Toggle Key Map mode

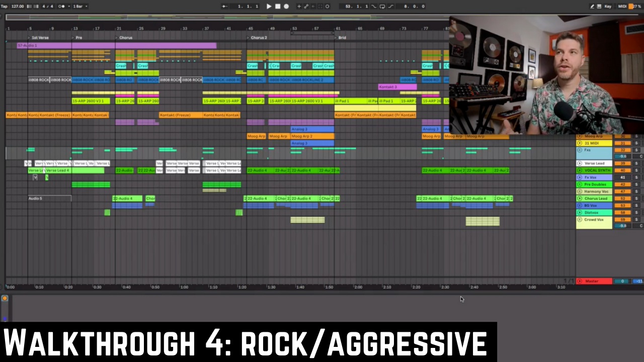point(608,7)
